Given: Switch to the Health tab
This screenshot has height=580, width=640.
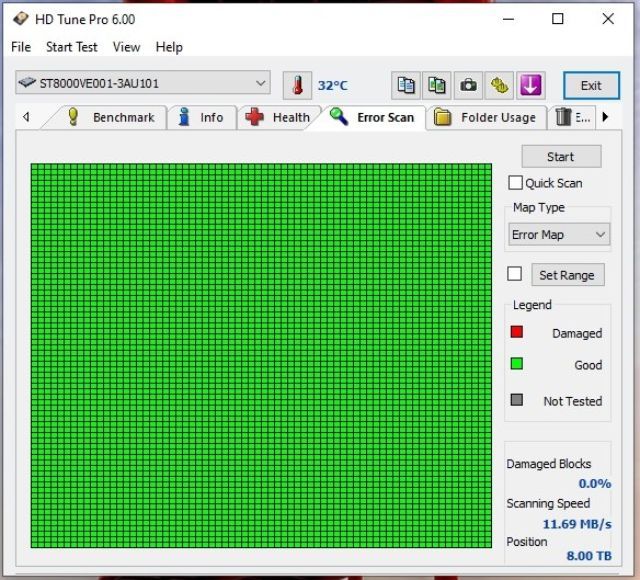Looking at the screenshot, I should pyautogui.click(x=278, y=118).
